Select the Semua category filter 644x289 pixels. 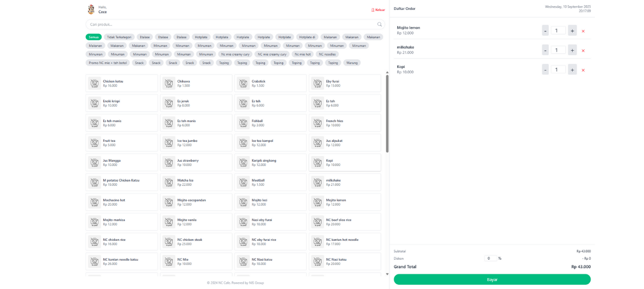click(94, 37)
